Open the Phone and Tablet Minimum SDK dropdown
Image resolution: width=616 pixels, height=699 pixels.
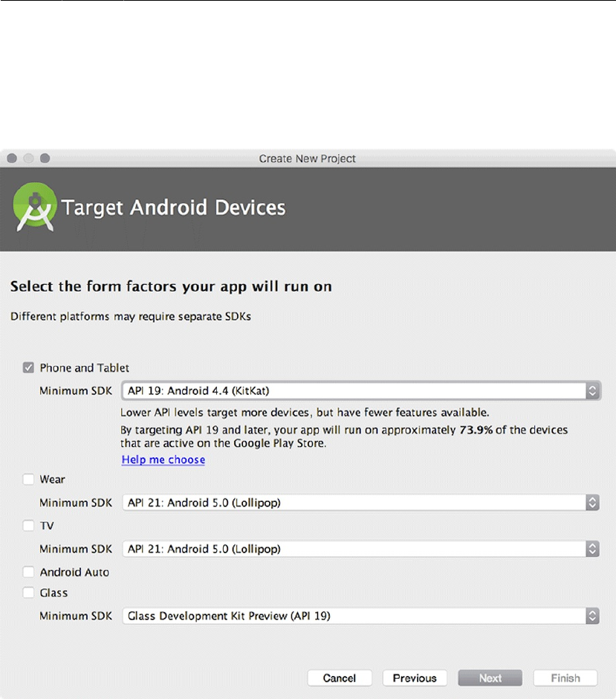(360, 390)
